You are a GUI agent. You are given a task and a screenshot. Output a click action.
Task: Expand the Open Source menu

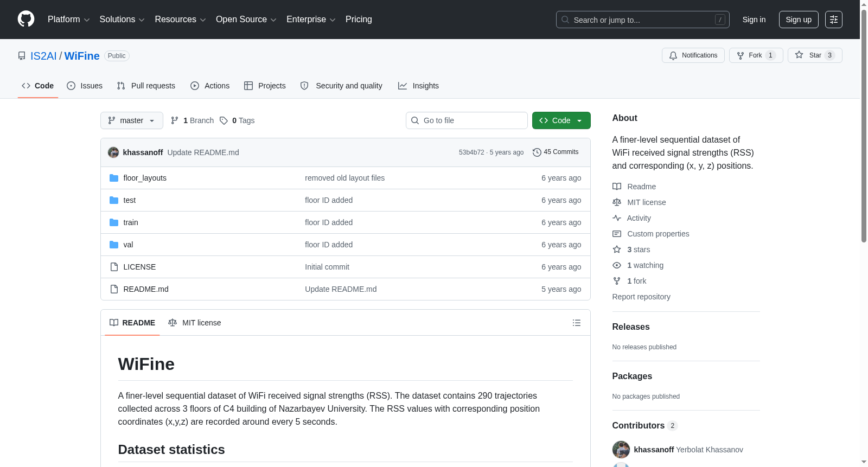(x=246, y=20)
